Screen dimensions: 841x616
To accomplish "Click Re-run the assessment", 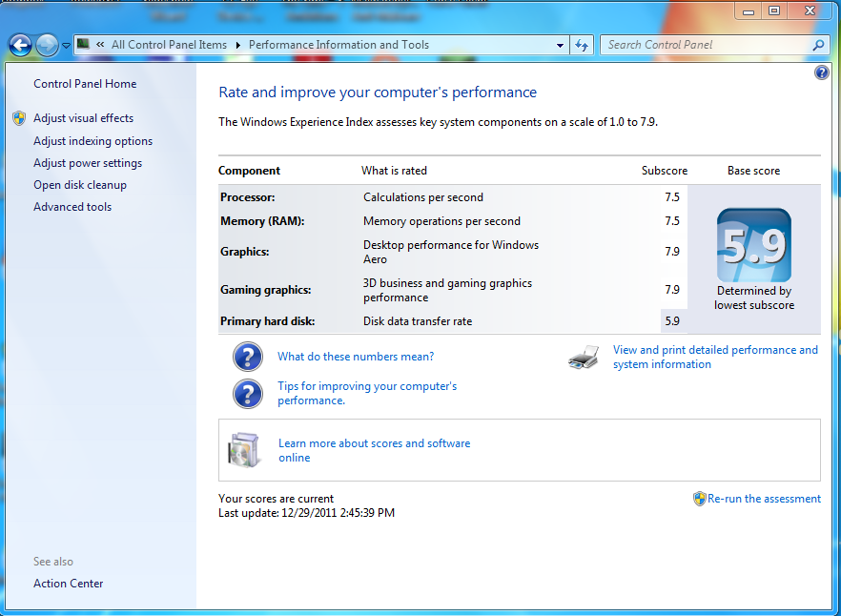I will pyautogui.click(x=764, y=499).
